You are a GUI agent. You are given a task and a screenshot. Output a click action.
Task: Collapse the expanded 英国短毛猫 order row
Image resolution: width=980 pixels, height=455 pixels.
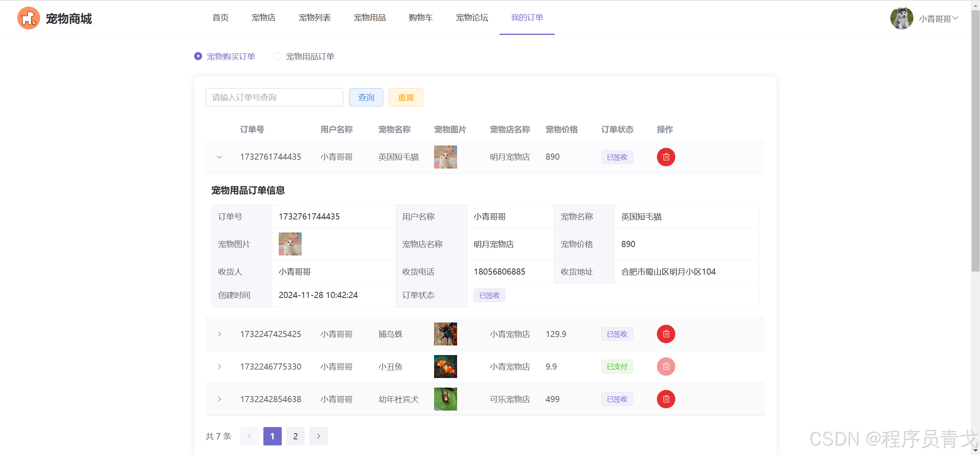(219, 157)
